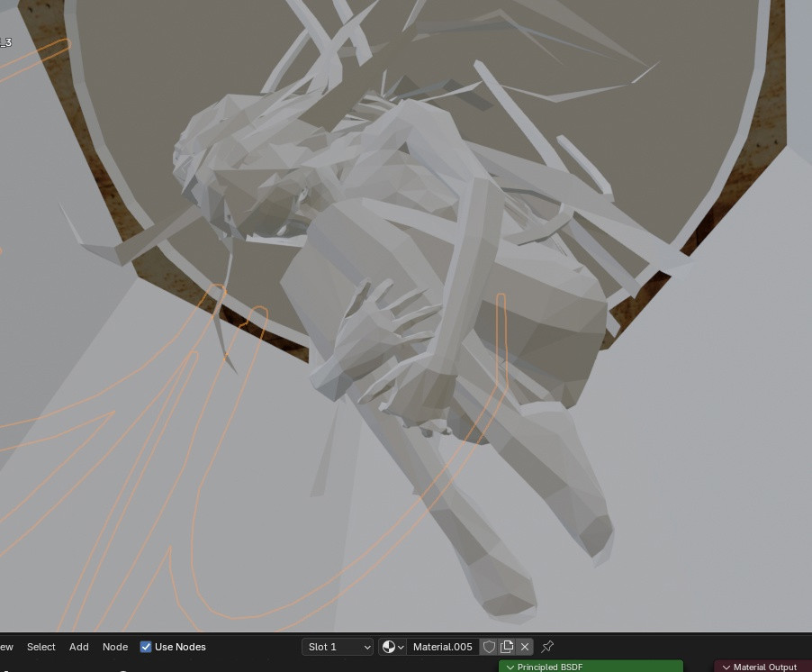This screenshot has height=672, width=812.
Task: Open the partially visible View menu
Action: click(x=6, y=647)
